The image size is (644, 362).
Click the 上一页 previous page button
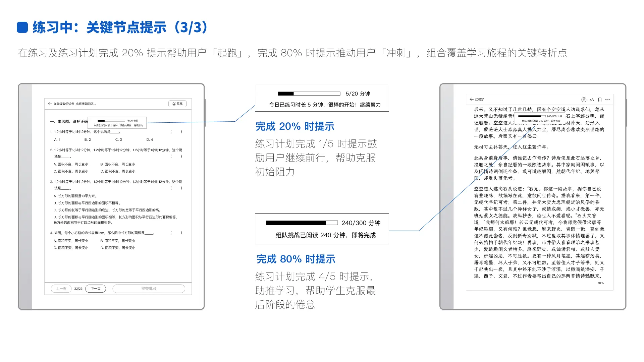tap(61, 289)
